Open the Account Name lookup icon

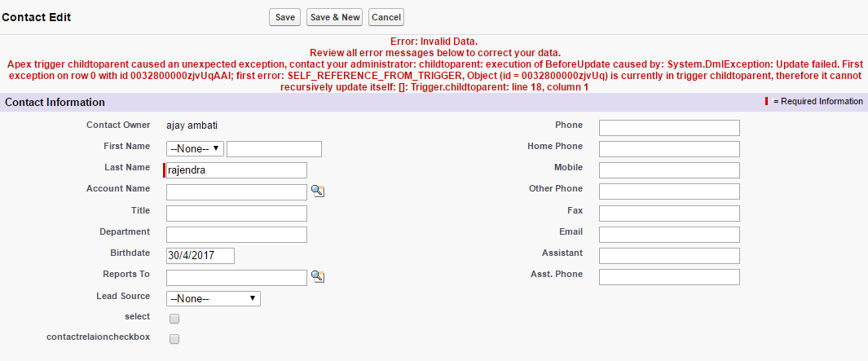click(x=318, y=192)
